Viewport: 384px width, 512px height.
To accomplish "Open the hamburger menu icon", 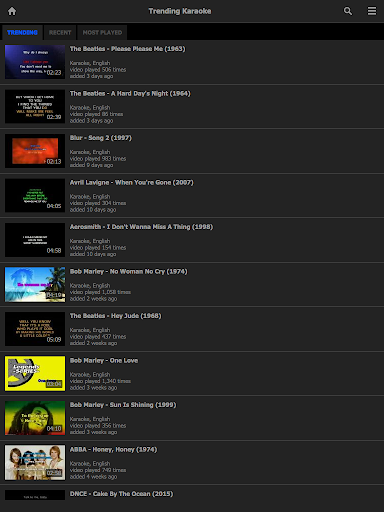I will coord(372,11).
